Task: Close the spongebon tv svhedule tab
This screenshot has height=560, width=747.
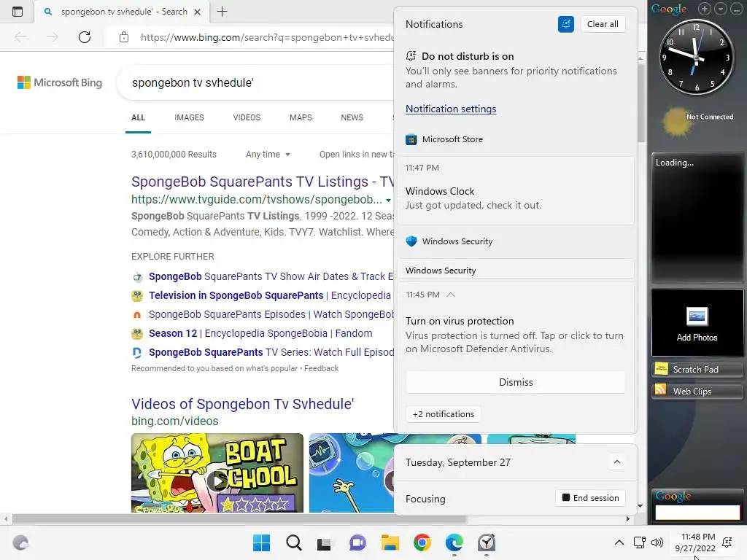Action: tap(197, 12)
